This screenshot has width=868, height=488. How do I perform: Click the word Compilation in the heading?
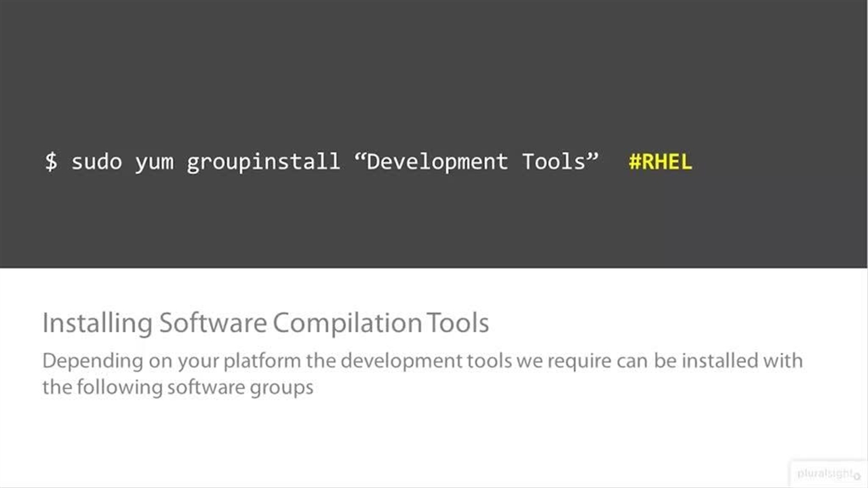point(347,323)
